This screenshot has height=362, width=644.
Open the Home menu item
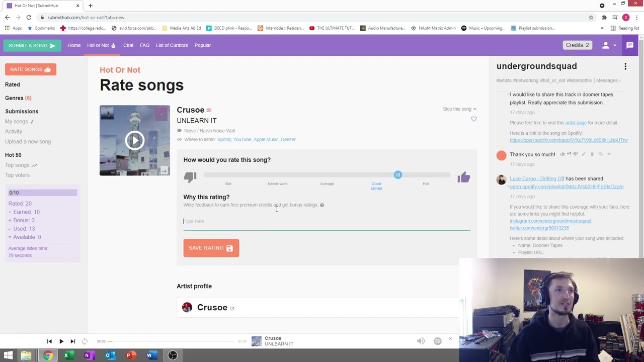[74, 45]
